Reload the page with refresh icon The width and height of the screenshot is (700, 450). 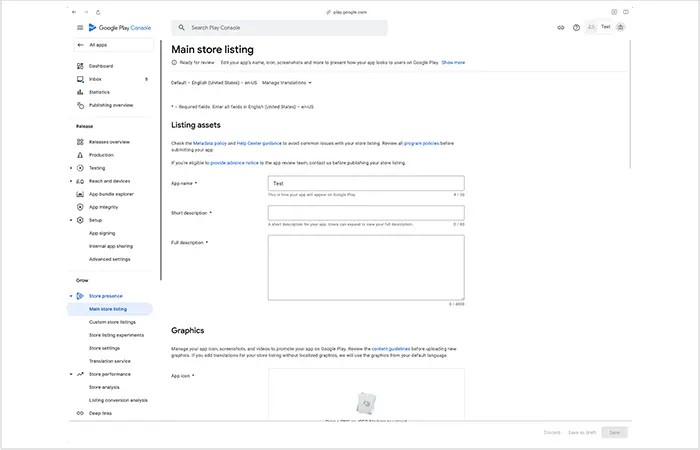(98, 12)
